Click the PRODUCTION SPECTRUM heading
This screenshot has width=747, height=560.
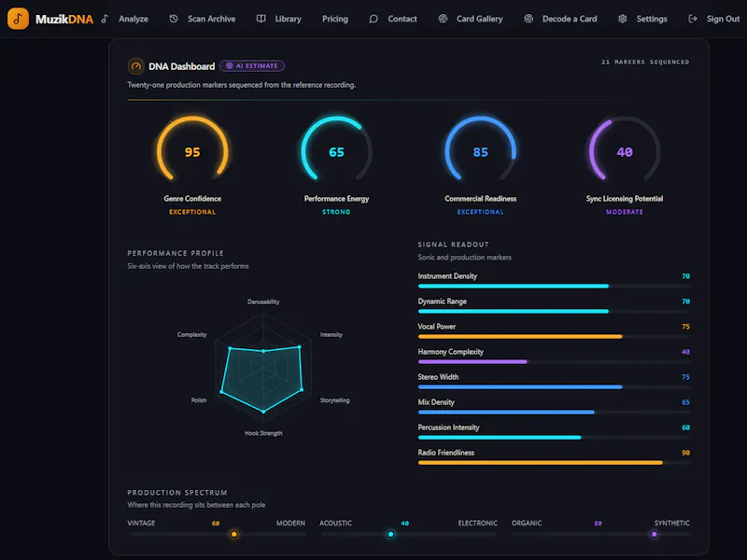point(177,493)
